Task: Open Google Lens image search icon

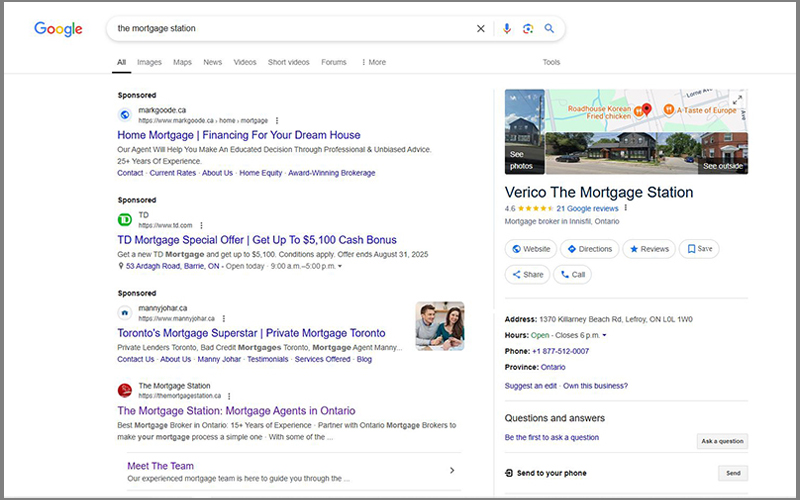Action: point(528,29)
